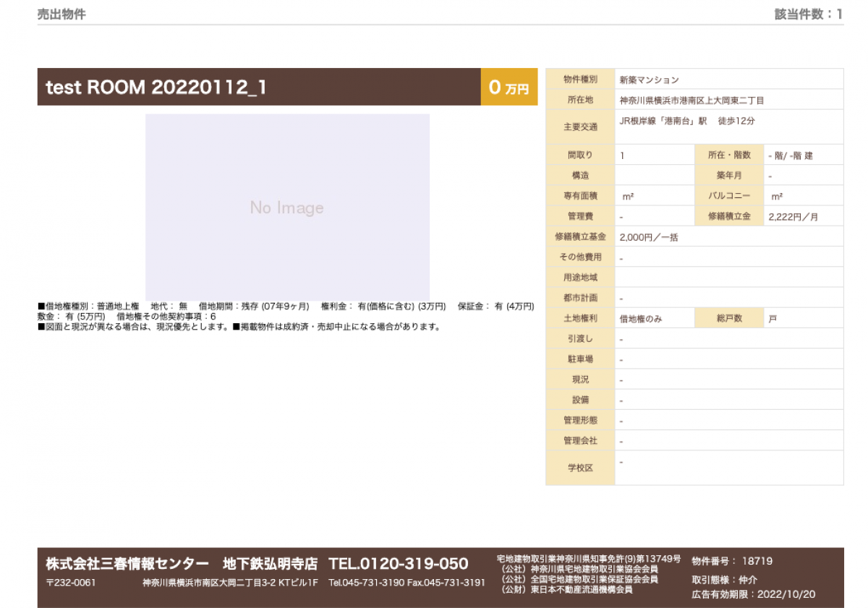Image resolution: width=868 pixels, height=608 pixels.
Task: Click the 借地権のみ land rights value
Action: [641, 318]
